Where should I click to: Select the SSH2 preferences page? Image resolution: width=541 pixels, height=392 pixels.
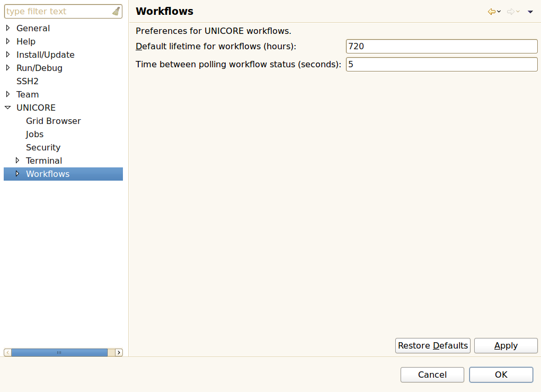(28, 81)
